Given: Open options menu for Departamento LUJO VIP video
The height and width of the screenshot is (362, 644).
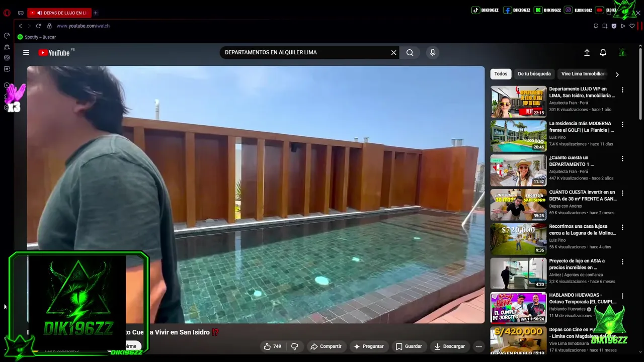Looking at the screenshot, I should click(x=622, y=90).
